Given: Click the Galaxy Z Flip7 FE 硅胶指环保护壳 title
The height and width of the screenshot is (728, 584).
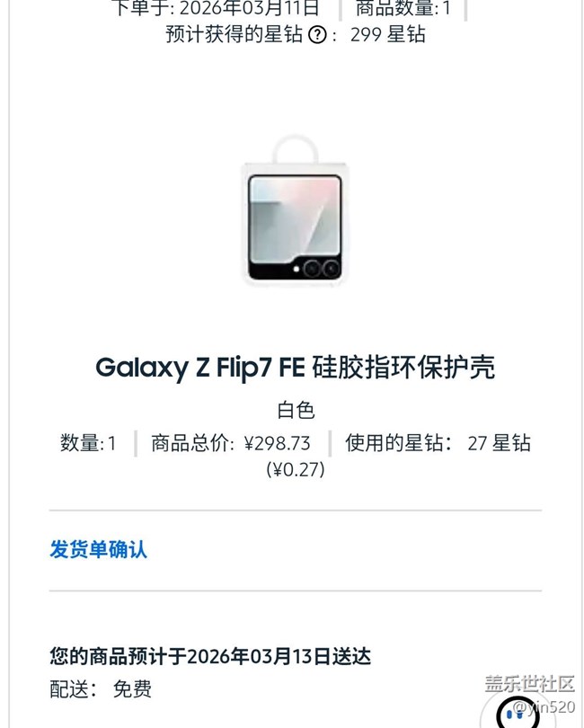Looking at the screenshot, I should [x=295, y=367].
